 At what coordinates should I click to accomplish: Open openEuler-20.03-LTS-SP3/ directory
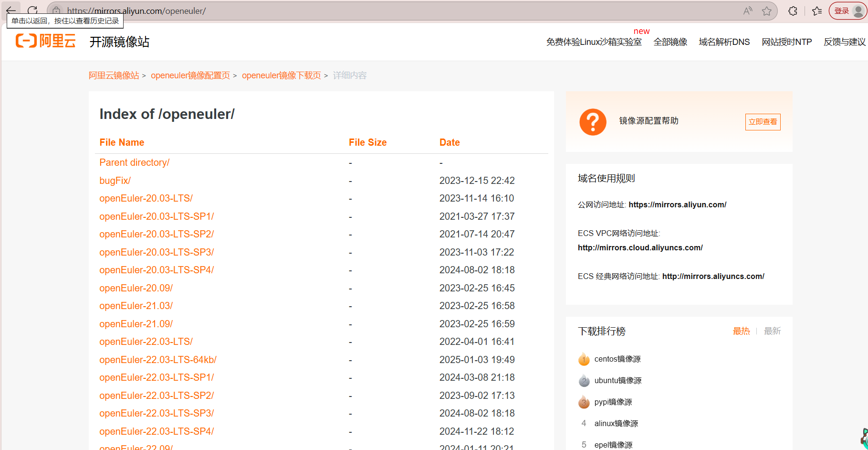pyautogui.click(x=157, y=252)
